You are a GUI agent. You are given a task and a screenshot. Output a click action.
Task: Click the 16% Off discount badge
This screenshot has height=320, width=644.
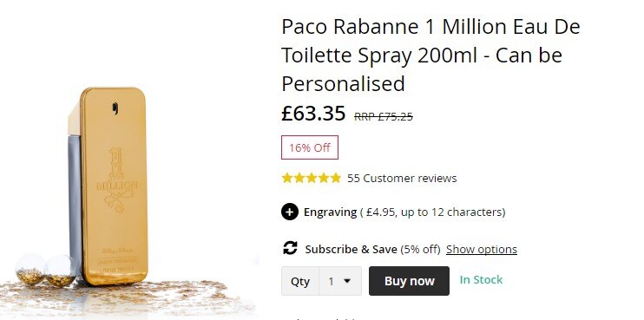[310, 147]
